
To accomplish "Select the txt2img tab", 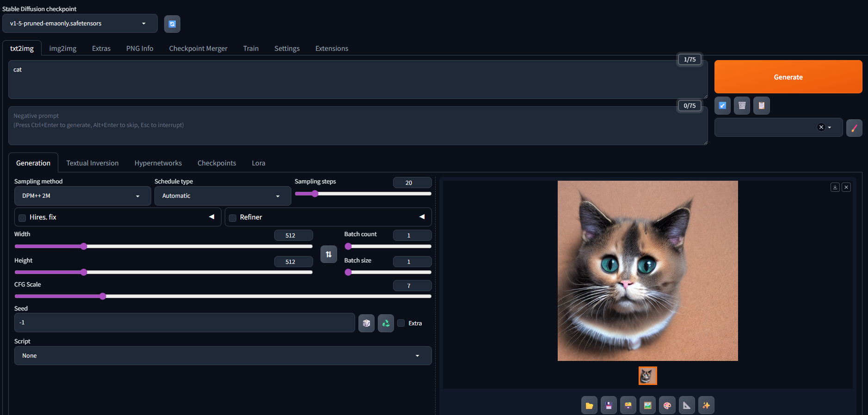I will (x=22, y=49).
